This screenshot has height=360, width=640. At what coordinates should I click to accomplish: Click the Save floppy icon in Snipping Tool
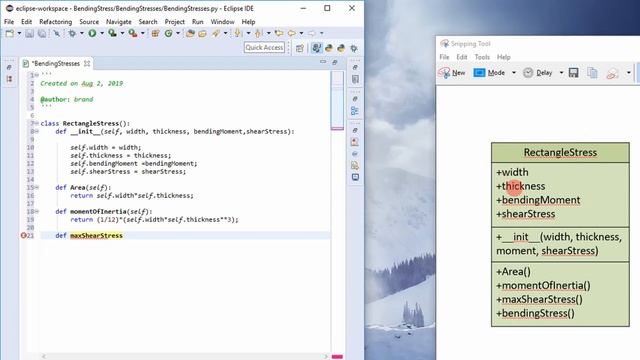[573, 73]
